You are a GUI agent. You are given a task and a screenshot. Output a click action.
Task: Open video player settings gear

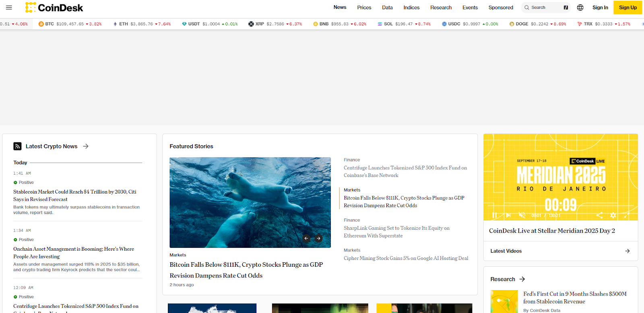(613, 215)
